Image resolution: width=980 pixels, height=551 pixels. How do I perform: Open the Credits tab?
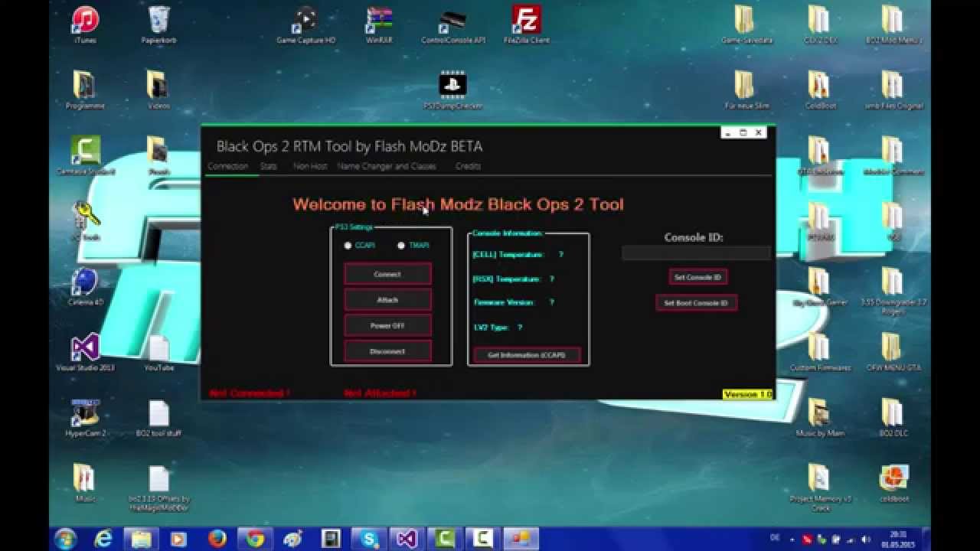coord(468,166)
